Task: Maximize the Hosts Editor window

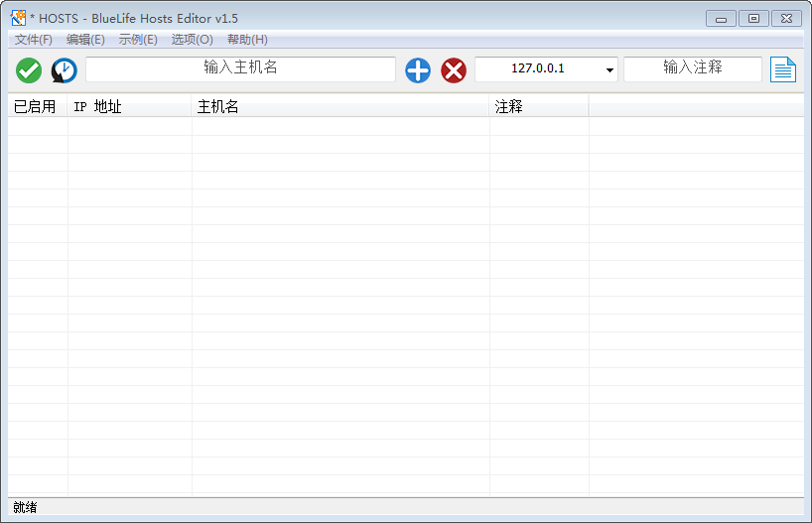Action: coord(753,18)
